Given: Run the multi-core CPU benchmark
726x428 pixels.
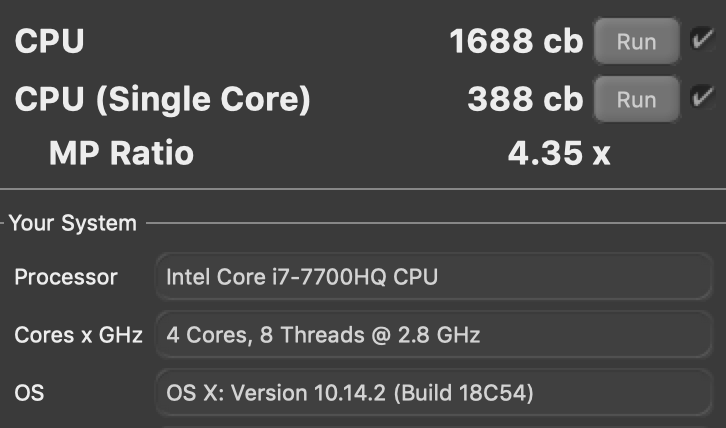Looking at the screenshot, I should click(x=636, y=42).
